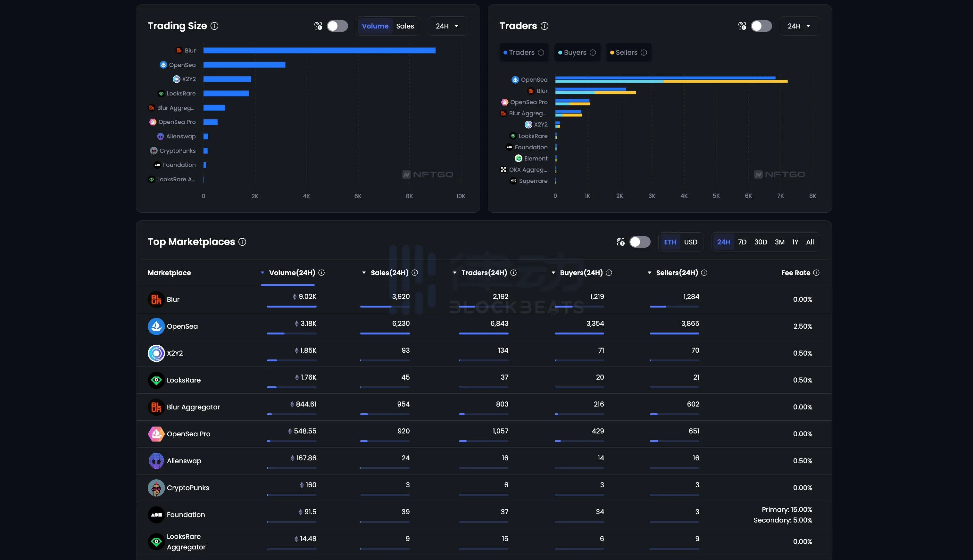This screenshot has width=973, height=560.
Task: Click the OpenSea logo in marketplace table
Action: click(156, 326)
